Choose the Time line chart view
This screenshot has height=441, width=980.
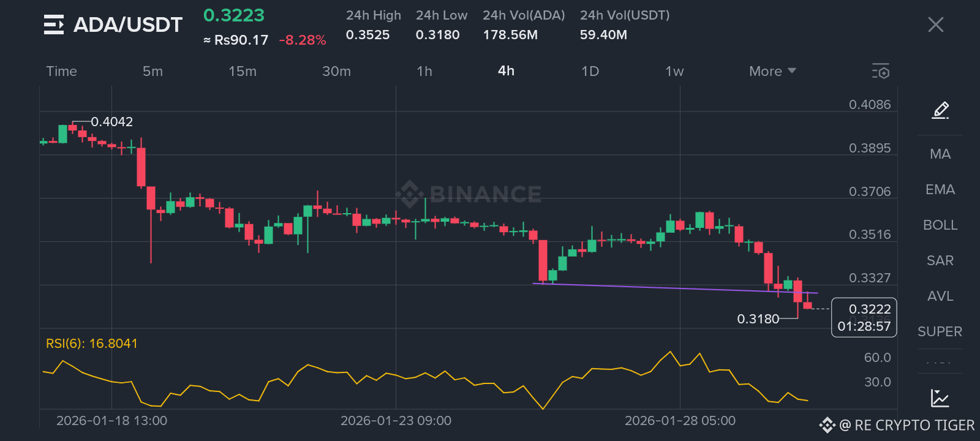[62, 71]
